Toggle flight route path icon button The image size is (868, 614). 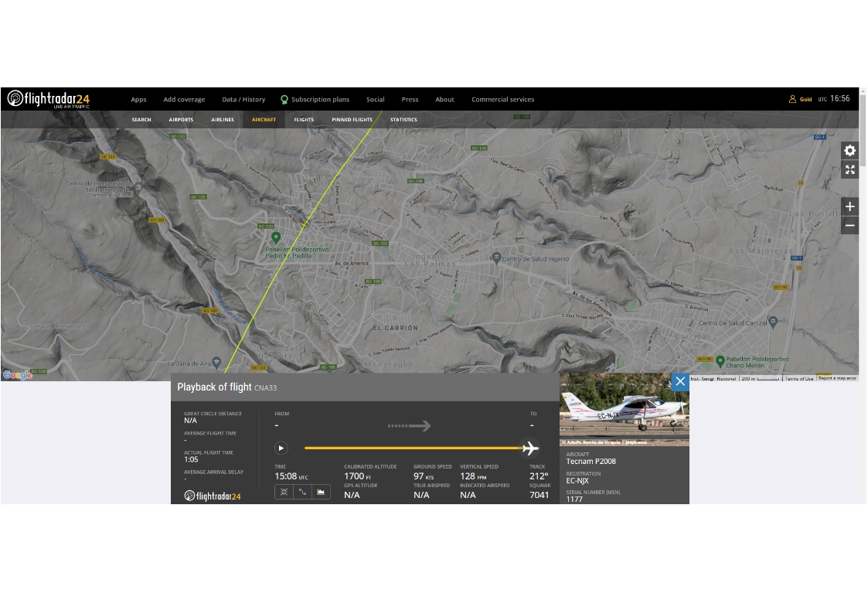pyautogui.click(x=302, y=492)
